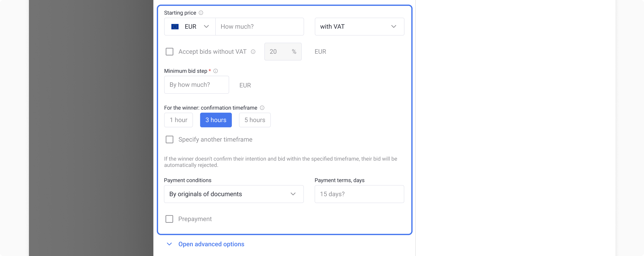Screen dimensions: 644x256
Task: Click the How much? starting price field
Action: click(259, 27)
